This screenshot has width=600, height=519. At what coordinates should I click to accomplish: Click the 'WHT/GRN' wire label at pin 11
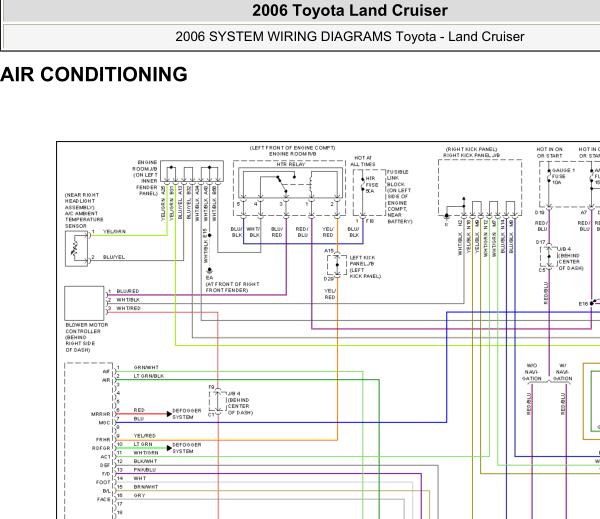tap(146, 453)
